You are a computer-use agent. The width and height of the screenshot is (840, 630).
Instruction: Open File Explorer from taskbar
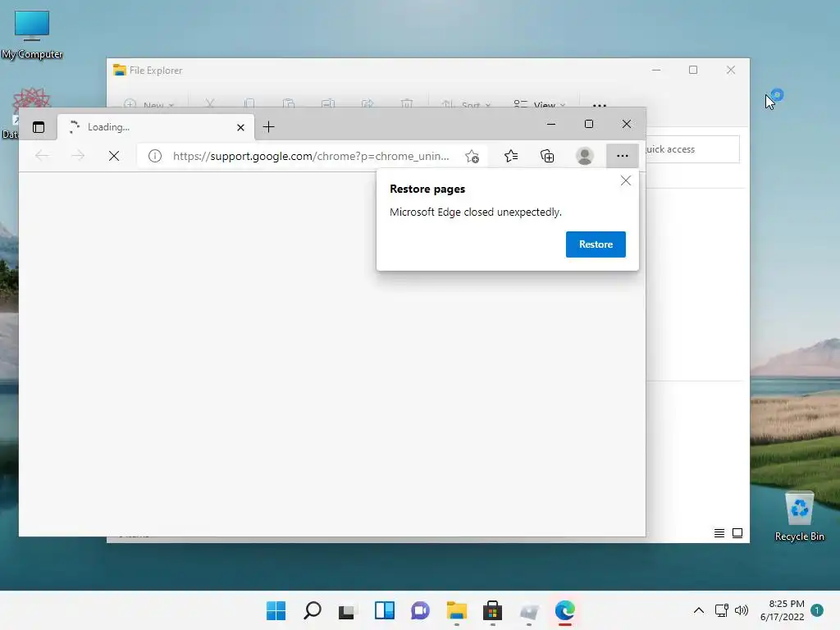tap(456, 610)
